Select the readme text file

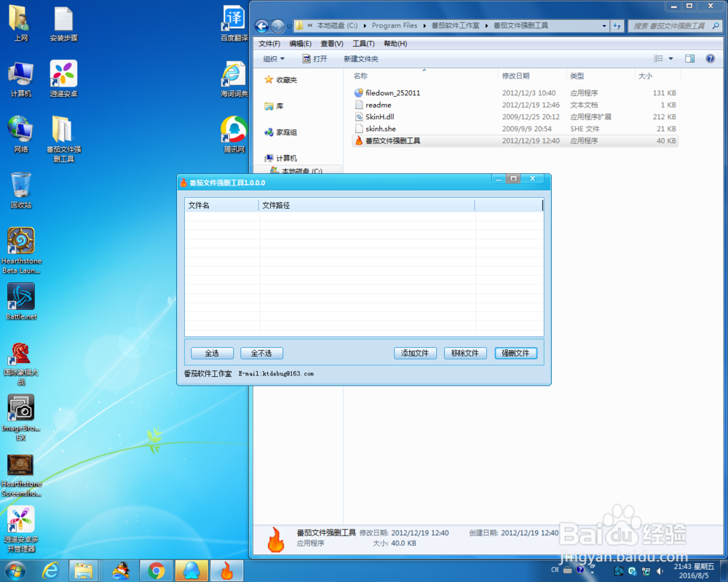[515, 105]
